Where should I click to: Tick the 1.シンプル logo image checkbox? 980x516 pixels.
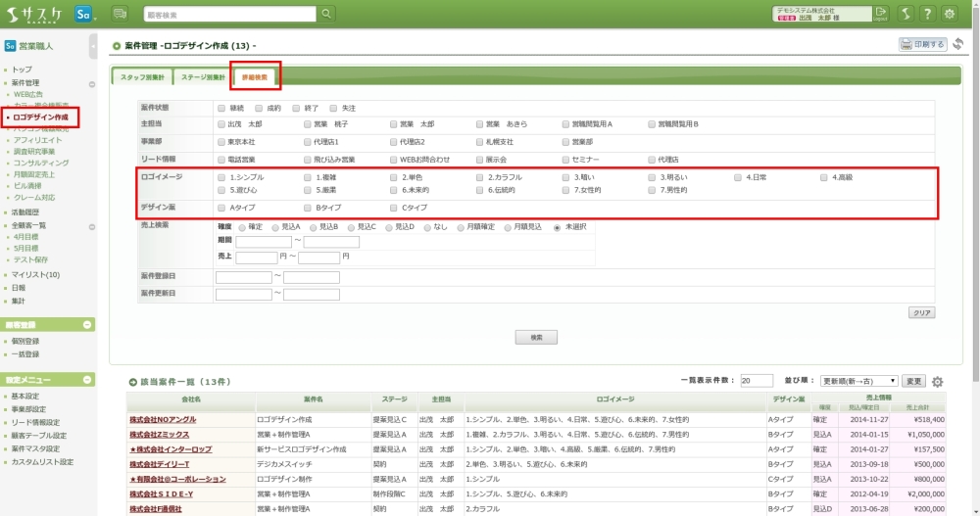[x=221, y=177]
